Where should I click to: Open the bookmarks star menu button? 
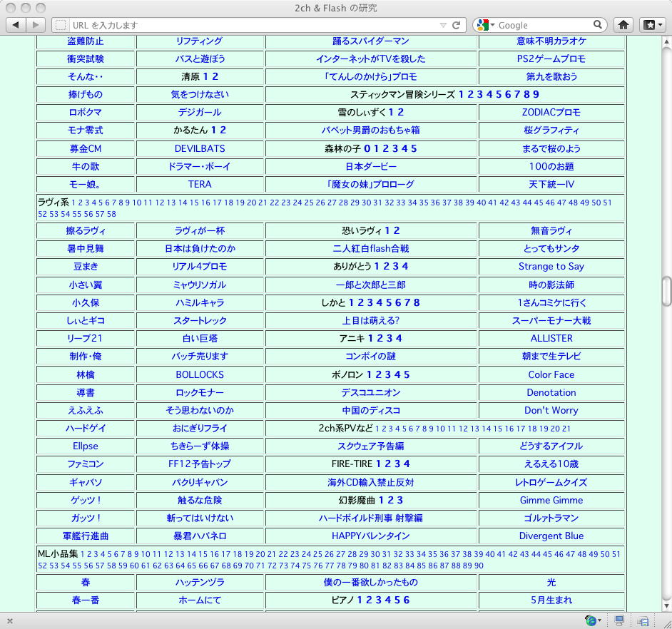point(653,25)
